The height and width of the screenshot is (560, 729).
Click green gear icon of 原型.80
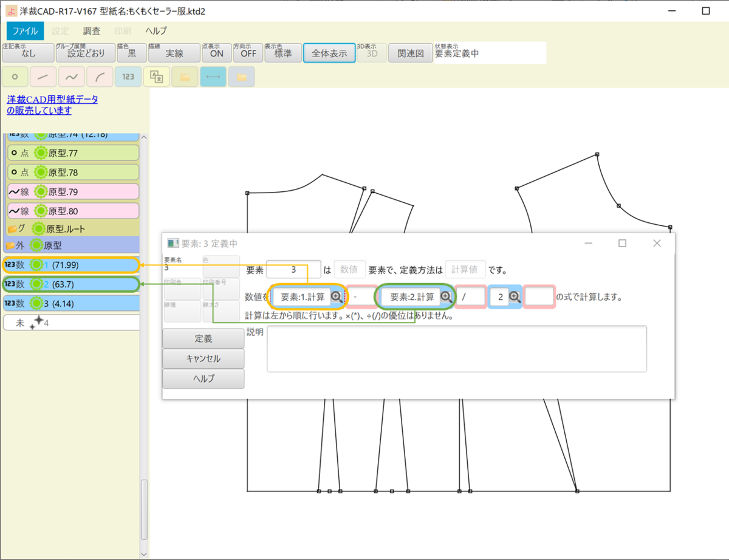point(41,211)
